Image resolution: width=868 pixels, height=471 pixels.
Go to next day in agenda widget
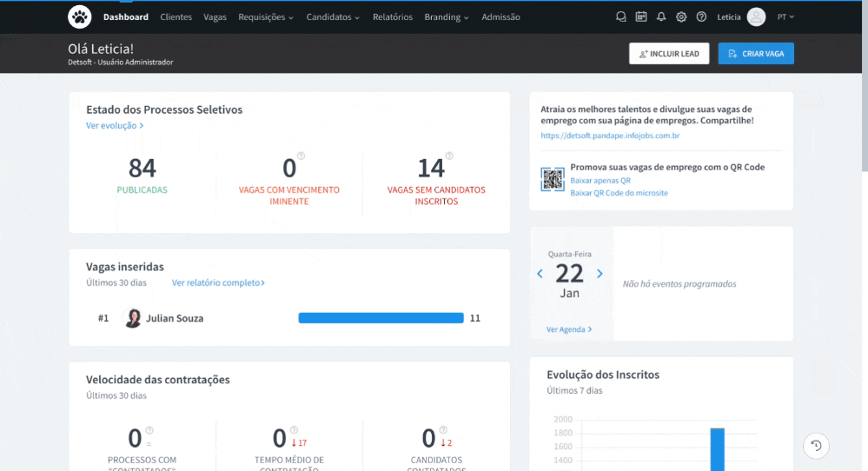(x=600, y=274)
